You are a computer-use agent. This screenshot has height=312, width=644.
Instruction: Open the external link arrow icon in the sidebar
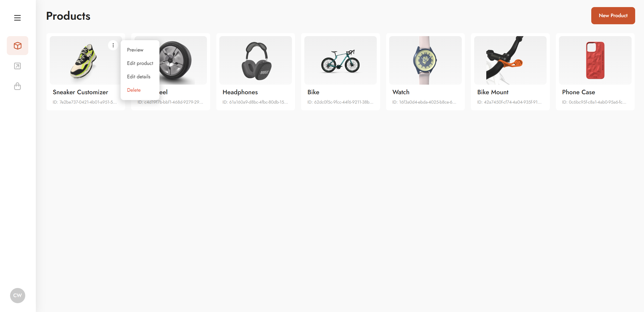(x=17, y=66)
